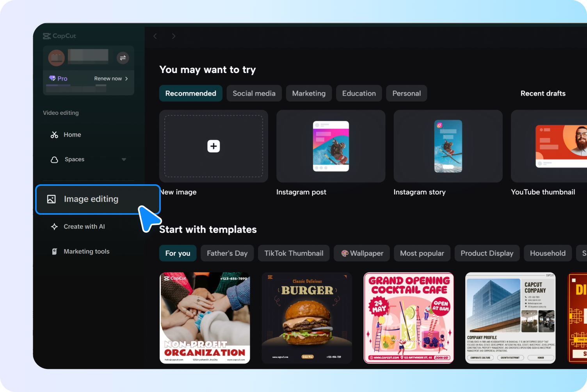The image size is (587, 392).
Task: Click the Image editing picture icon
Action: click(x=51, y=199)
